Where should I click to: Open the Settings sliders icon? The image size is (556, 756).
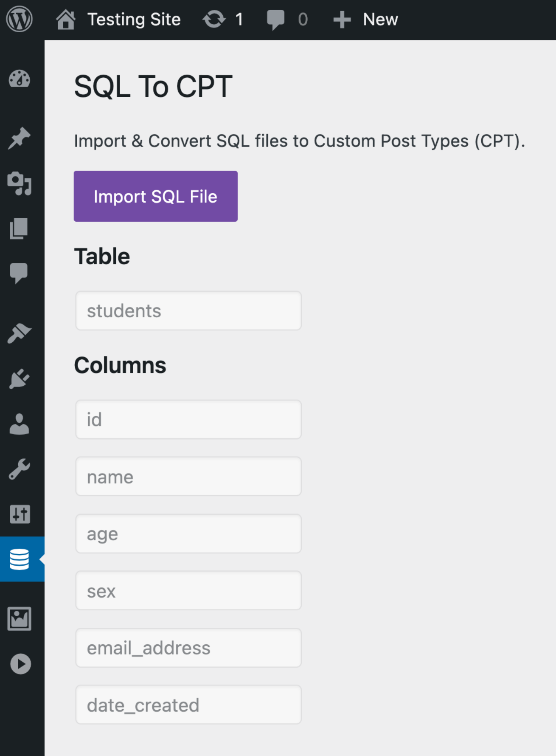coord(20,514)
